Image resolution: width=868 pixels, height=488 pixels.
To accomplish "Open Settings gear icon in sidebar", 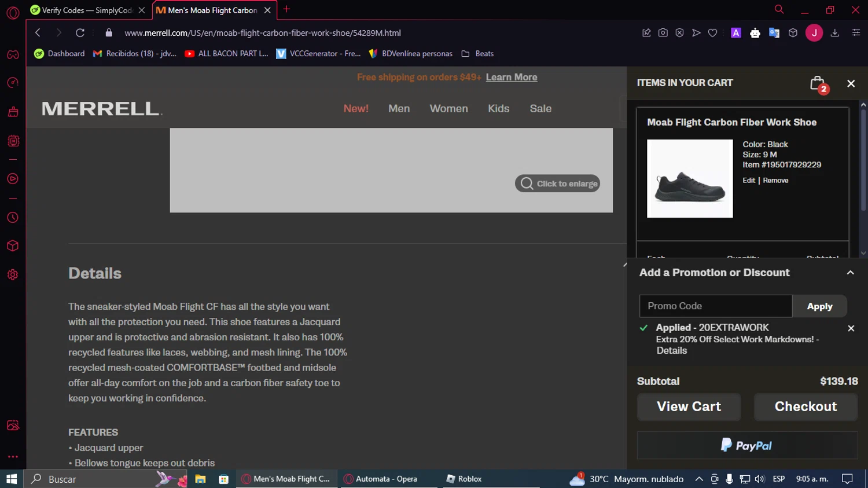I will (x=13, y=275).
